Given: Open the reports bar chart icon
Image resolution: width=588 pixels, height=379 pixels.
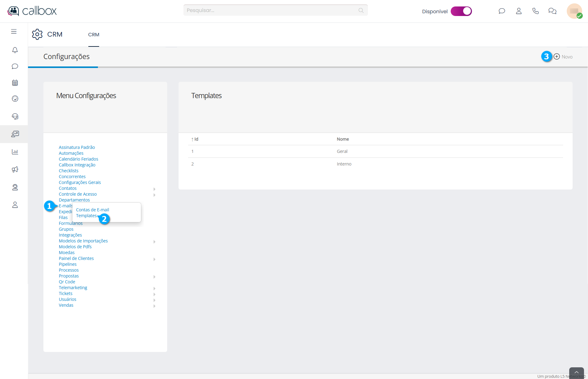Looking at the screenshot, I should [x=15, y=152].
